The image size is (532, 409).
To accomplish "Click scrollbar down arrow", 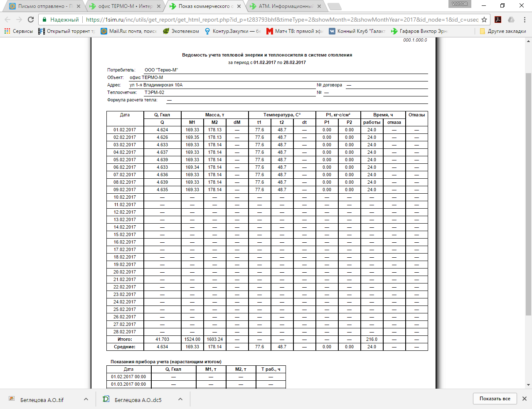I will pos(528,385).
